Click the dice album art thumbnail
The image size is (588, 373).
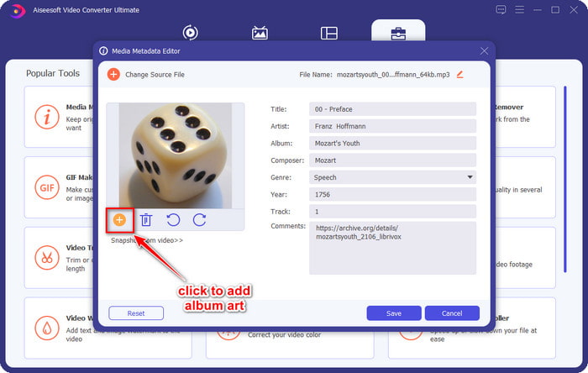point(176,155)
